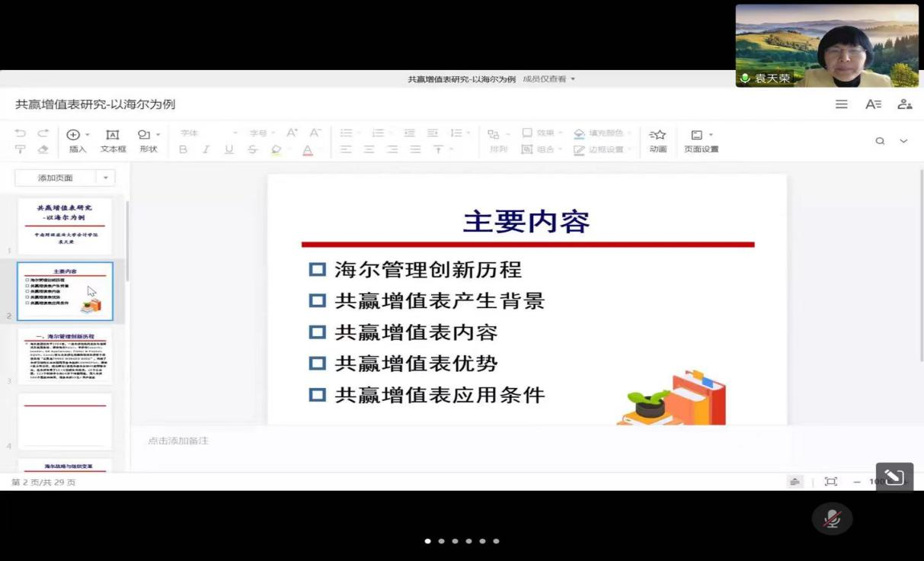
Task: Select slide 3 thumbnail 海尔管理创新历程
Action: (65, 356)
